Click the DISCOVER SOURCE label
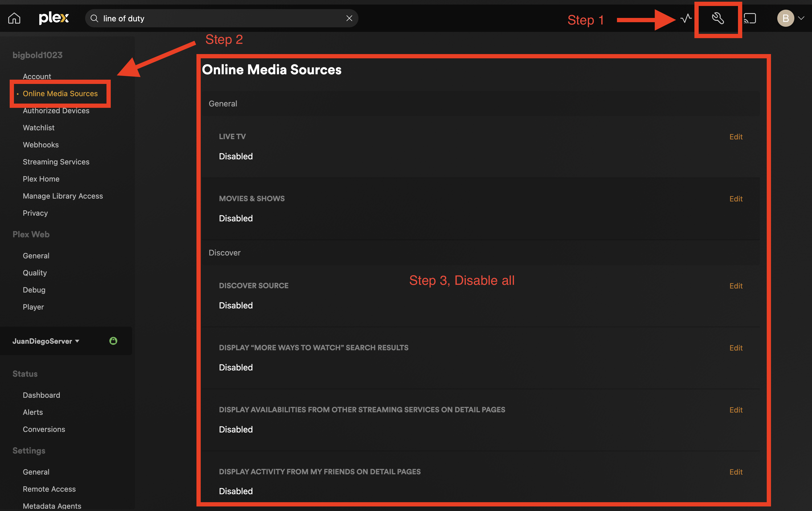 (254, 285)
